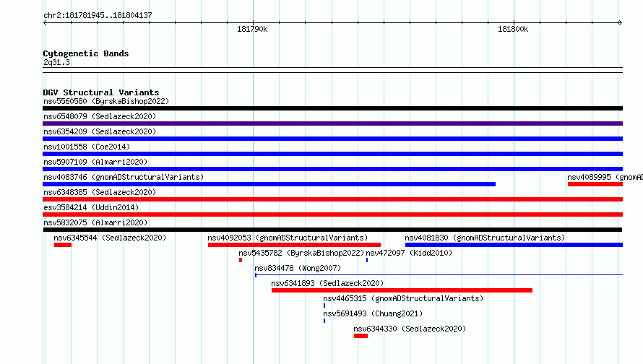Click the nsv1001558 (Coe2014) label
Screen dimensions: 643x364
87,147
